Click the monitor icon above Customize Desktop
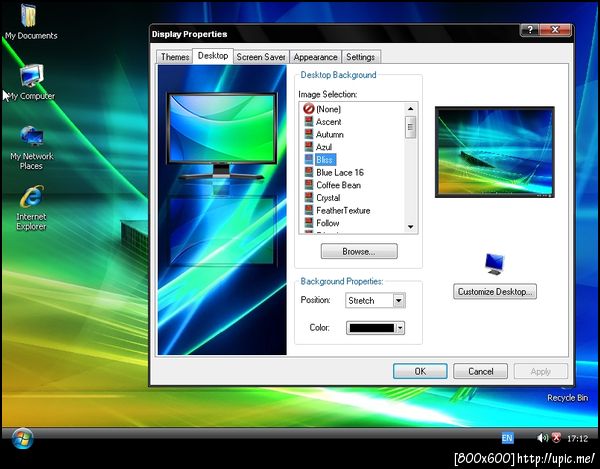The width and height of the screenshot is (600, 469). pos(494,264)
